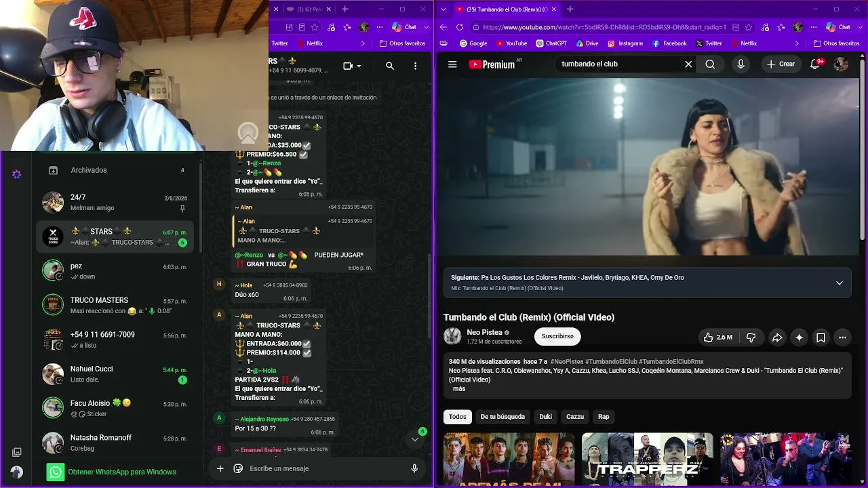Focus the Escribe un mensaje field

[325, 468]
